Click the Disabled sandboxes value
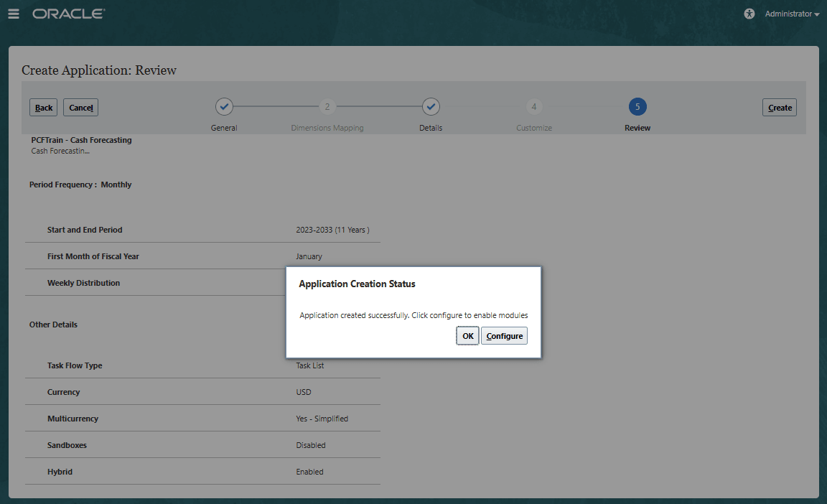 point(311,445)
